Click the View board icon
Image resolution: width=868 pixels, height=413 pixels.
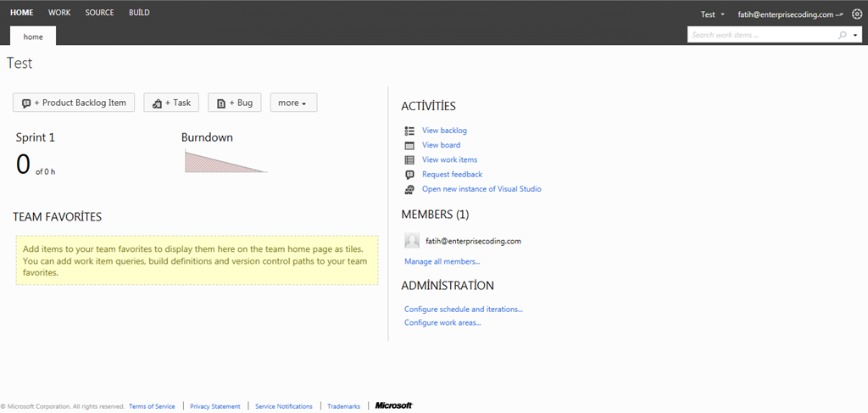(x=409, y=146)
